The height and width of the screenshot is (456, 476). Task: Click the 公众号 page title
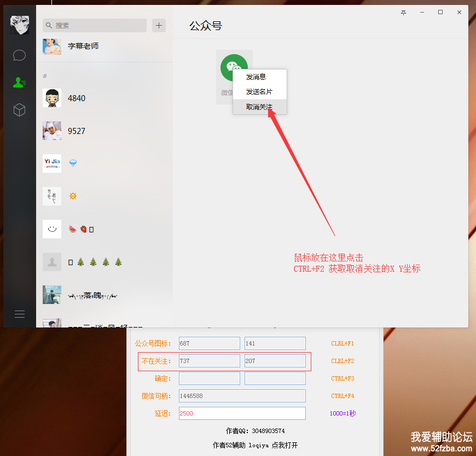(x=206, y=26)
